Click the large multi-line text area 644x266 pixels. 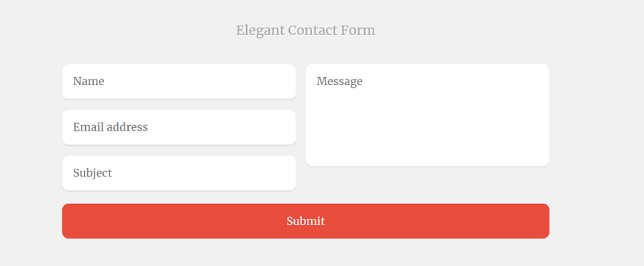tap(427, 115)
